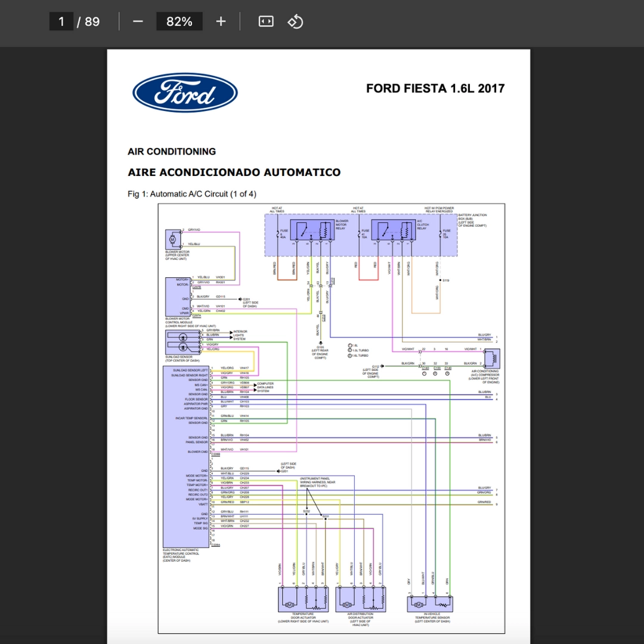The image size is (644, 644).
Task: Click the 'INSTRUMENT PANEL WIRING HARNESS' note
Action: click(x=317, y=482)
